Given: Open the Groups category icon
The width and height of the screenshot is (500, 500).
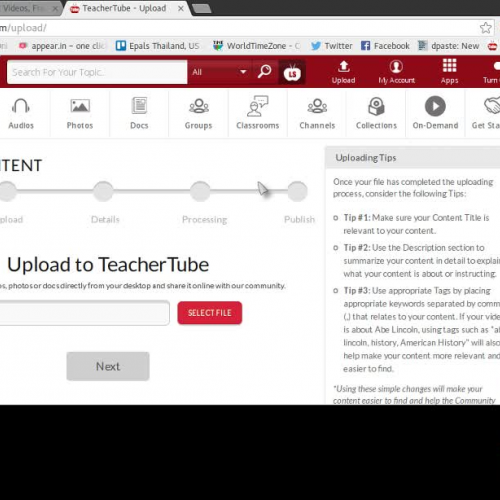Looking at the screenshot, I should (199, 106).
